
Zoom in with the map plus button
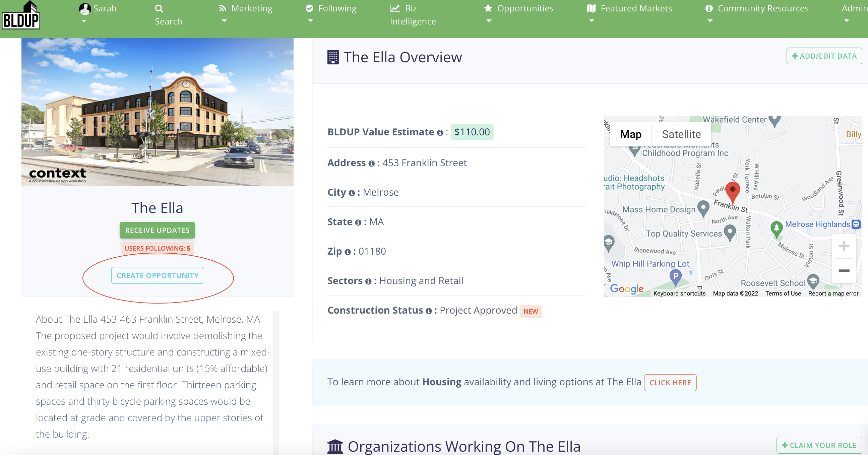pyautogui.click(x=844, y=246)
